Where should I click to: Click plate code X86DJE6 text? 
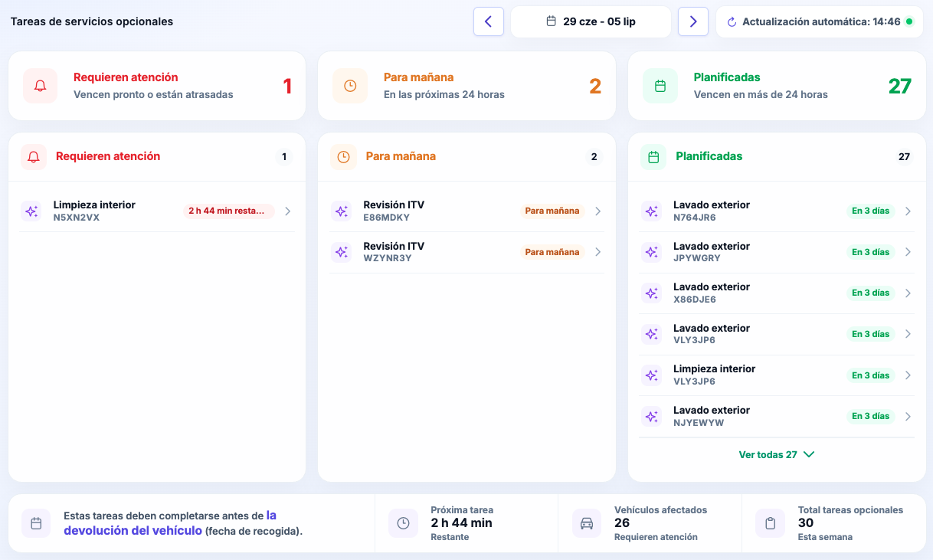click(x=695, y=300)
